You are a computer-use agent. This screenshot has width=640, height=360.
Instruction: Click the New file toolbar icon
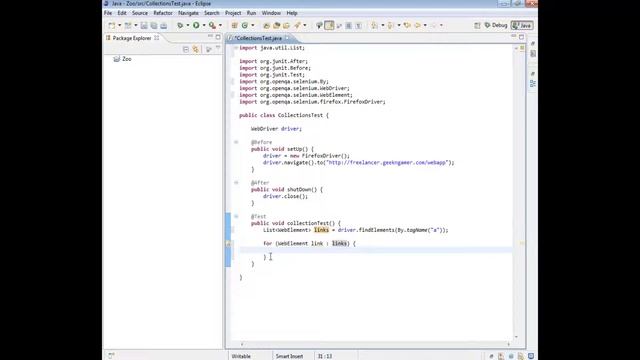111,25
